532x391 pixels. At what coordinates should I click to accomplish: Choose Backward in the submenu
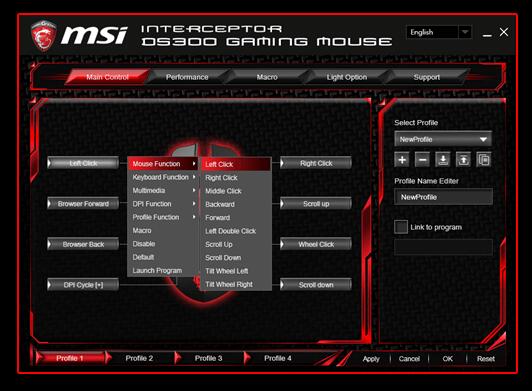pyautogui.click(x=236, y=204)
